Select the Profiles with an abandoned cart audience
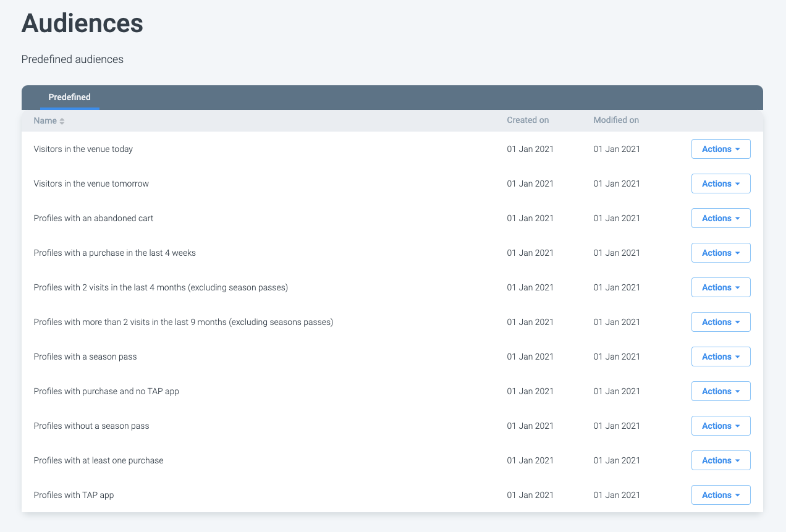 coord(93,218)
